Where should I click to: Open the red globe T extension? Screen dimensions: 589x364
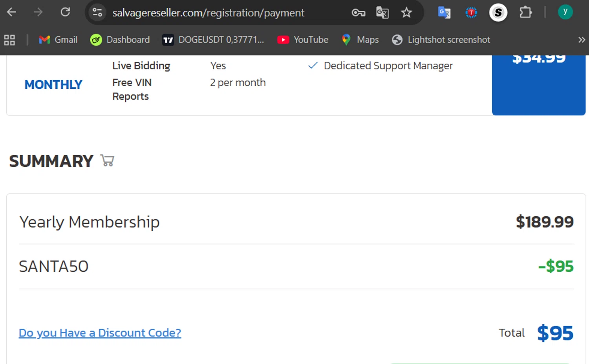[x=471, y=13]
